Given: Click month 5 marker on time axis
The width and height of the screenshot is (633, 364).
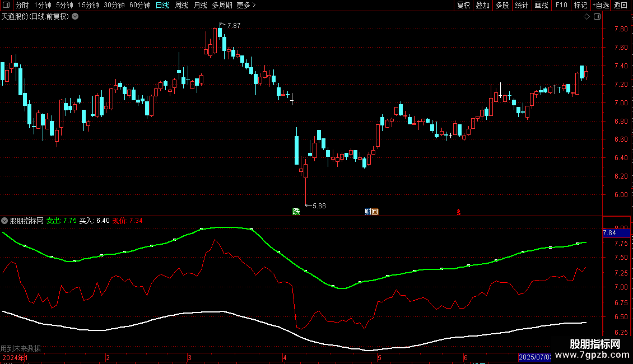Looking at the screenshot, I should click(379, 357).
